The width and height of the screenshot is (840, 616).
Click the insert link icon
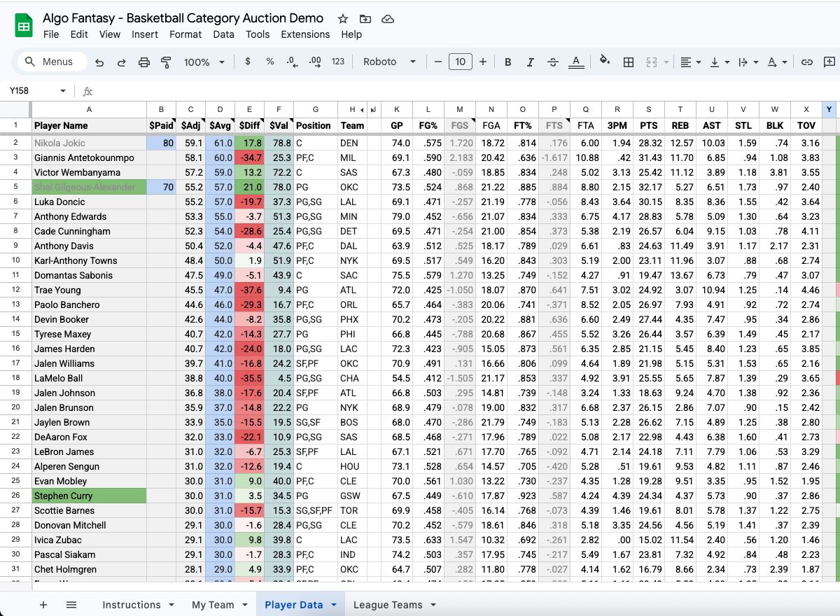click(807, 62)
